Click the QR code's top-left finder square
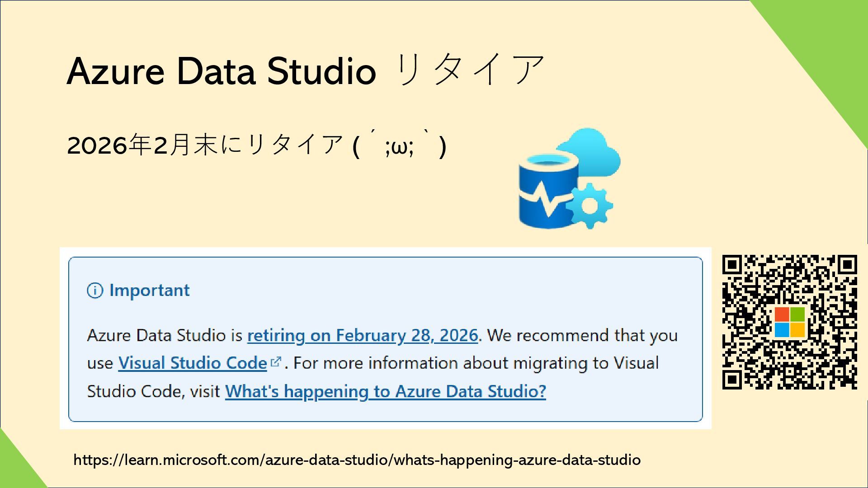868x488 pixels. pos(733,265)
